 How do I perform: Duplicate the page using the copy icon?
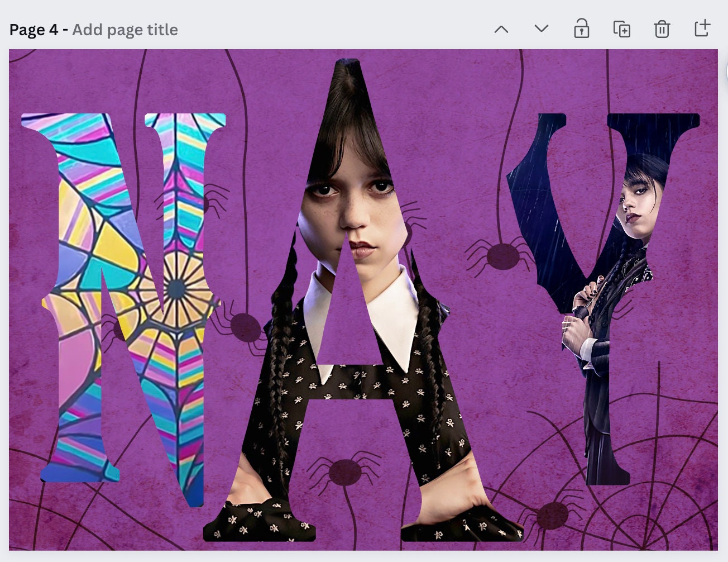(621, 29)
